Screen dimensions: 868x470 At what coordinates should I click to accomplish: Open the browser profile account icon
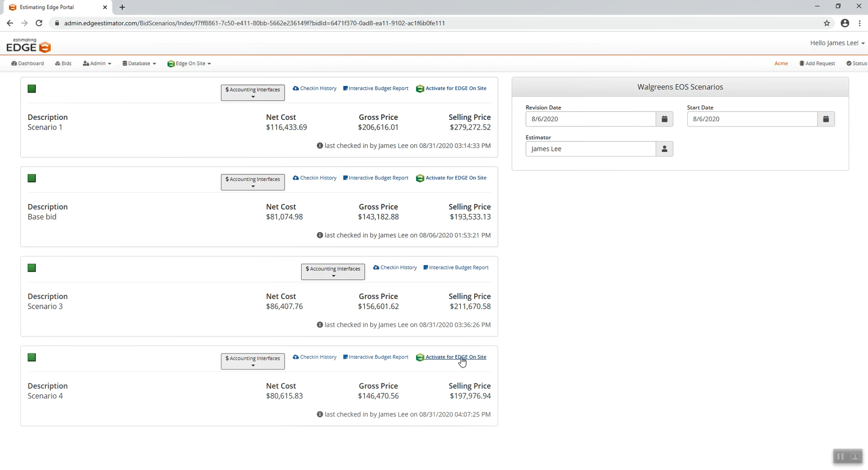point(845,23)
